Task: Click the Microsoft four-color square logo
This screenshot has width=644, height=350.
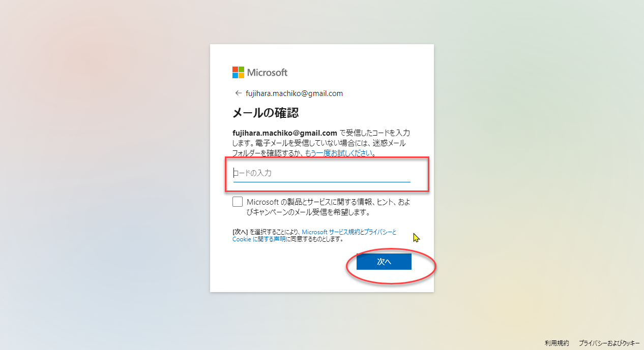Action: (238, 72)
